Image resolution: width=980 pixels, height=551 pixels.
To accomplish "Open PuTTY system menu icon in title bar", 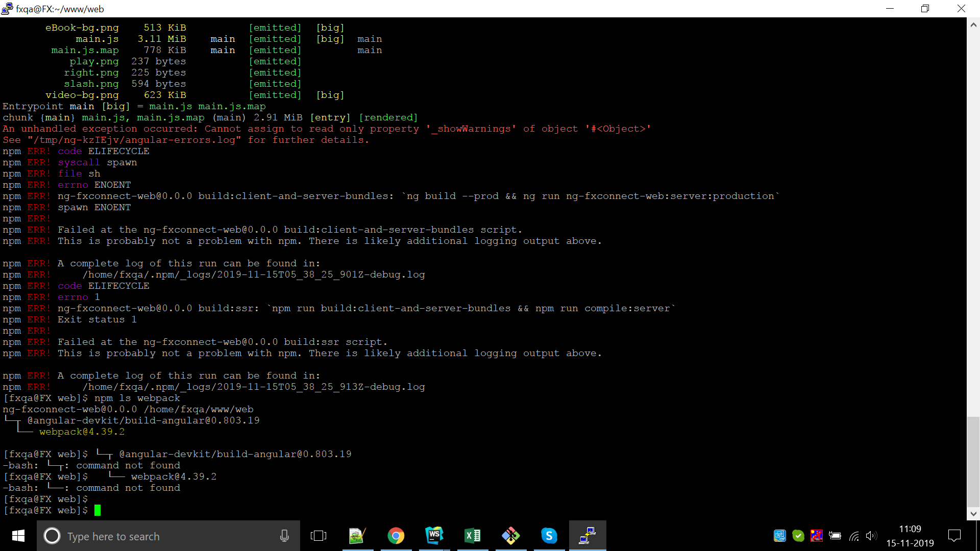I will point(7,9).
